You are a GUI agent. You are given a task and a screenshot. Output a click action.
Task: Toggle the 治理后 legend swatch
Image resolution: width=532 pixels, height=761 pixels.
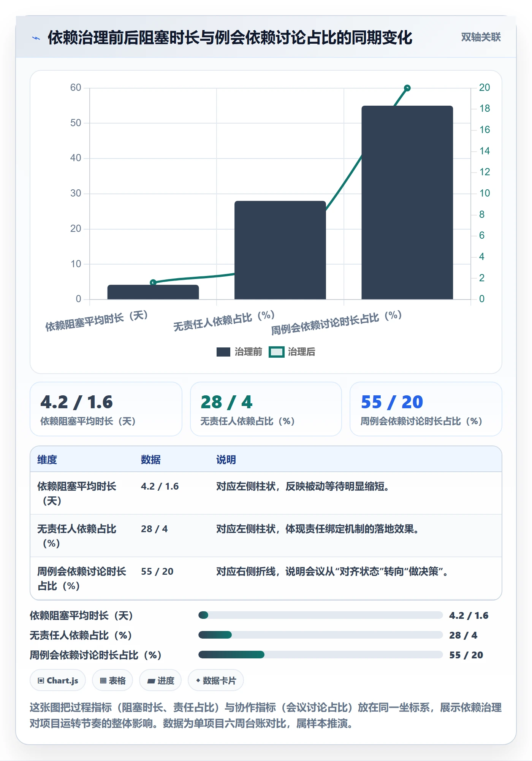(x=277, y=352)
